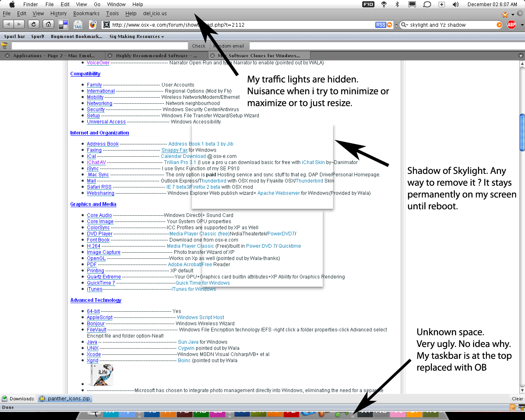Click the orange star figure toolbar icon

(505, 14)
